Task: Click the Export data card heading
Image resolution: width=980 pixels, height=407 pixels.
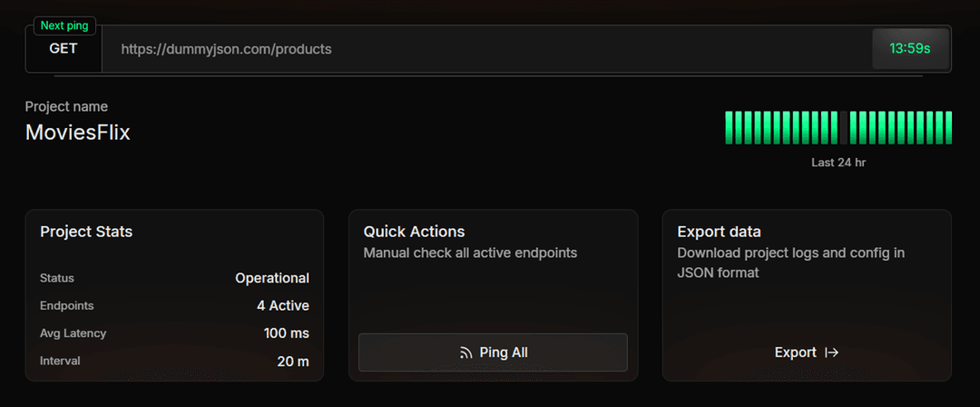Action: point(720,232)
